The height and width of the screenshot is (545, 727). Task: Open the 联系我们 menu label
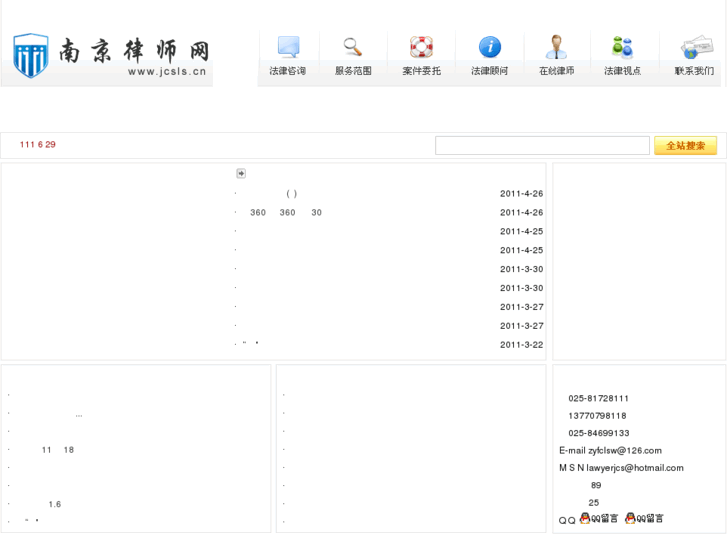point(694,71)
